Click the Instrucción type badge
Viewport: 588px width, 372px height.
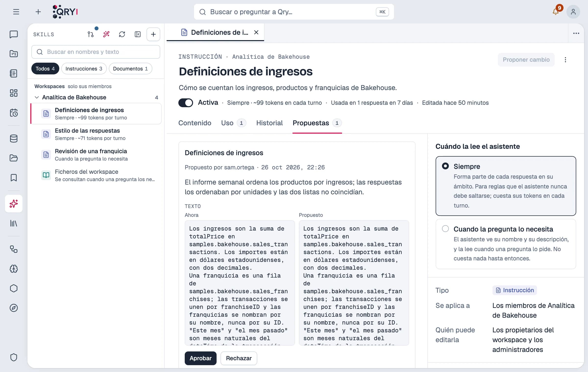pyautogui.click(x=514, y=290)
